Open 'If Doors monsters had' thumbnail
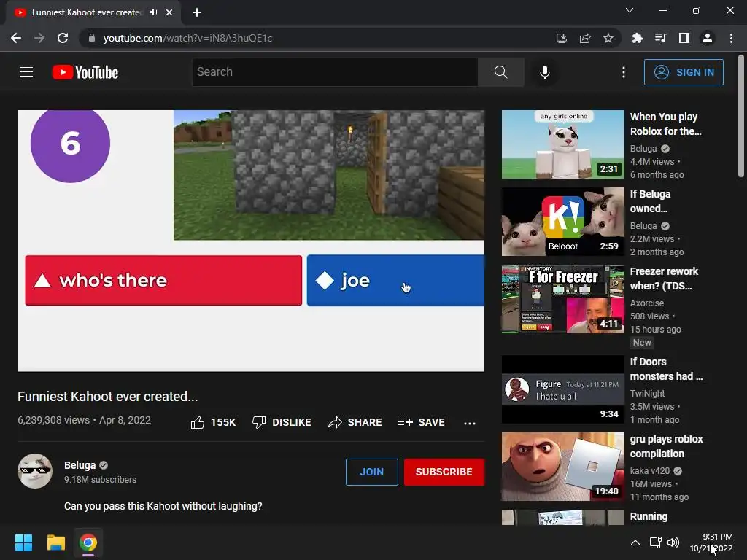The height and width of the screenshot is (560, 747). tap(562, 389)
